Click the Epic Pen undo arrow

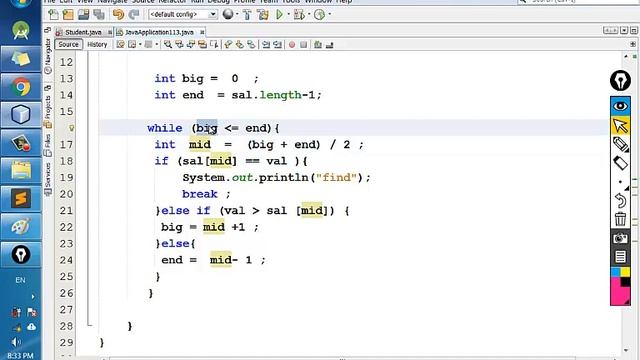620,200
